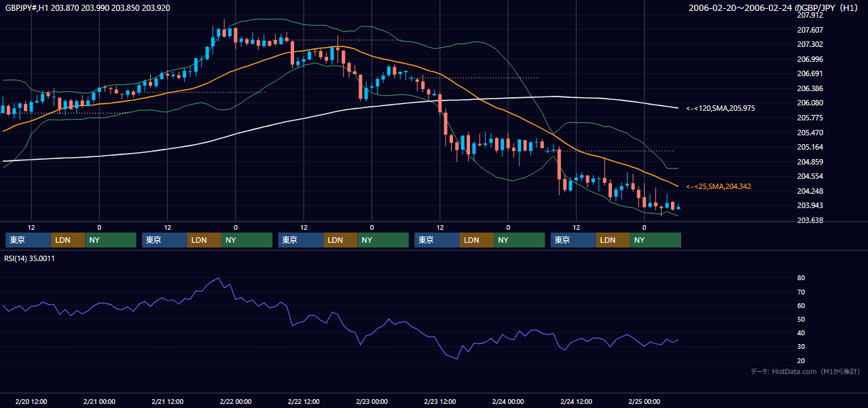The image size is (868, 408).
Task: Click the RSI scale value 20
Action: click(x=801, y=360)
